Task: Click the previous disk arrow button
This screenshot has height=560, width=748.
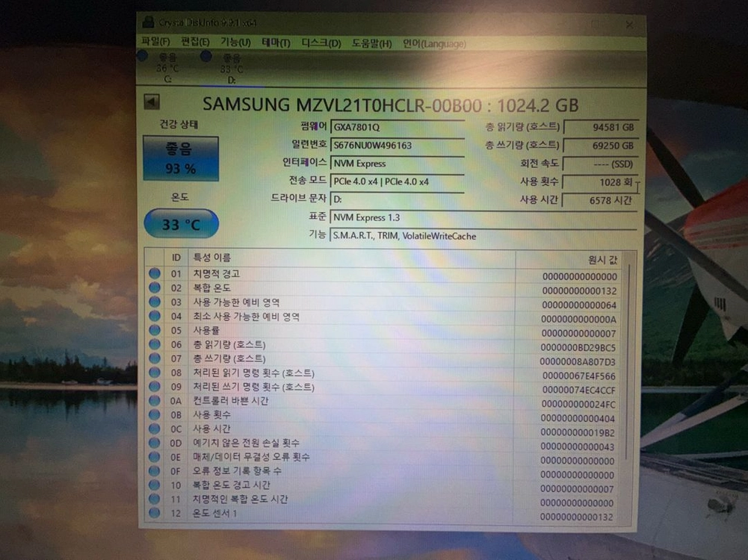Action: pyautogui.click(x=152, y=102)
